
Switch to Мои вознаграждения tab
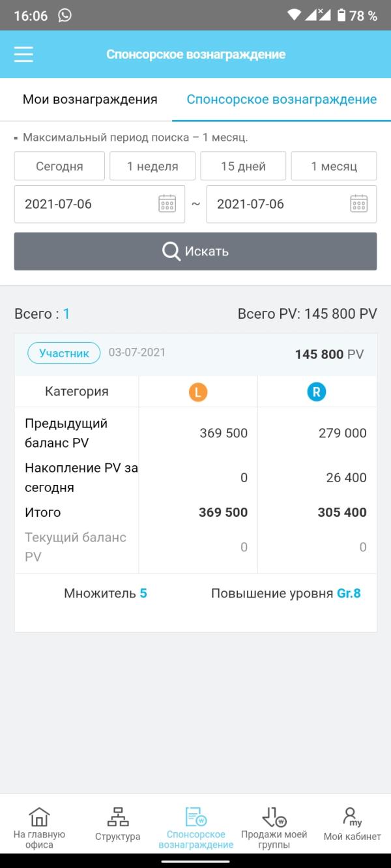click(x=90, y=100)
